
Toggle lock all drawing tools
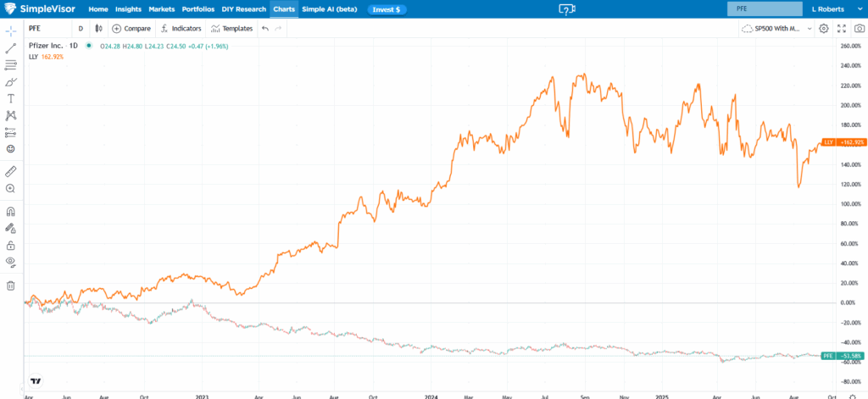[11, 245]
